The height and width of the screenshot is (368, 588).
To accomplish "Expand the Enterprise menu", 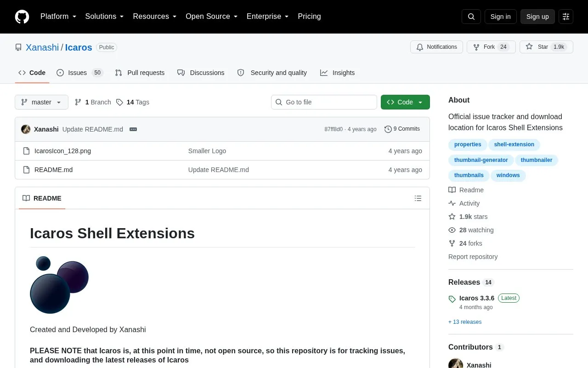I will tap(268, 17).
